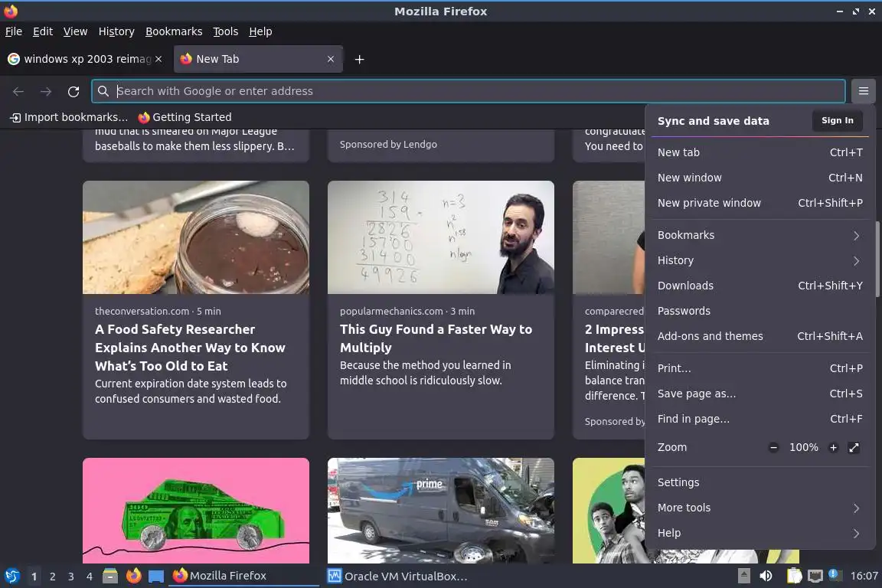Open the Tools menu
The image size is (882, 588).
pyautogui.click(x=226, y=31)
